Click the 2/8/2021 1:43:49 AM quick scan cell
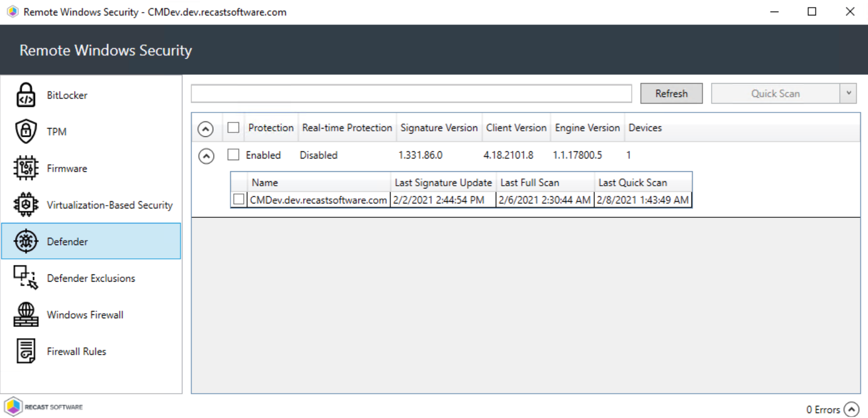Viewport: 868px width, 418px height. tap(643, 200)
